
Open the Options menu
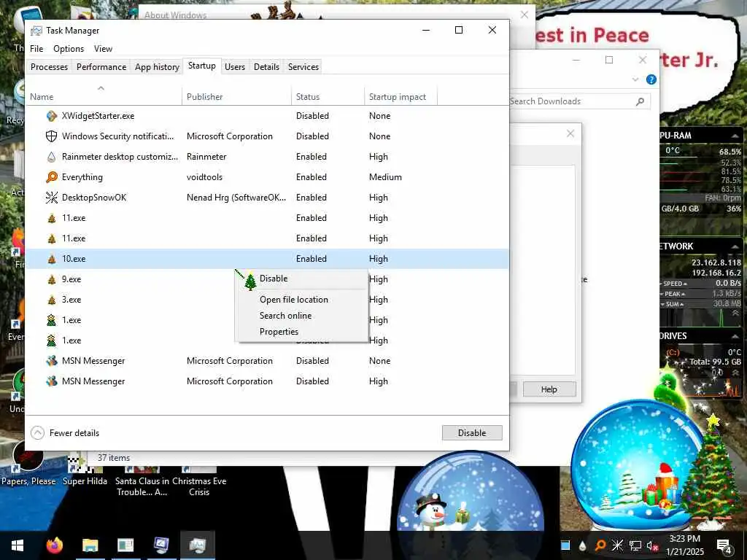coord(69,49)
